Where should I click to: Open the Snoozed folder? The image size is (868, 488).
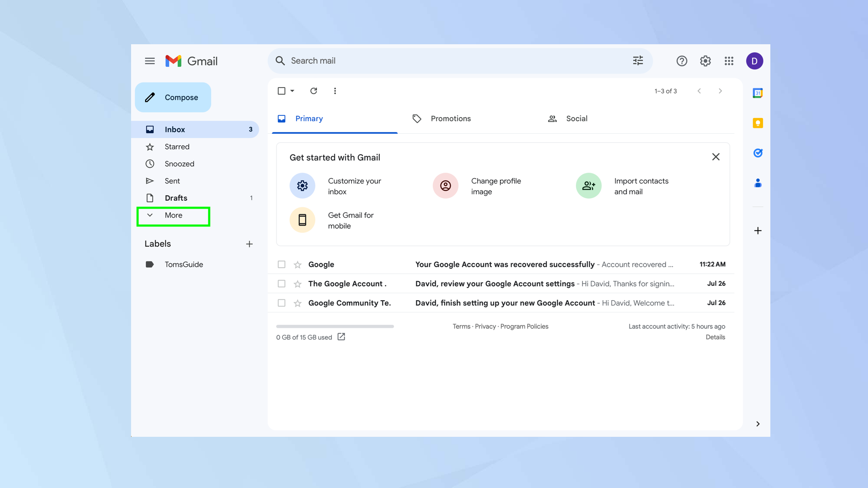click(195, 164)
